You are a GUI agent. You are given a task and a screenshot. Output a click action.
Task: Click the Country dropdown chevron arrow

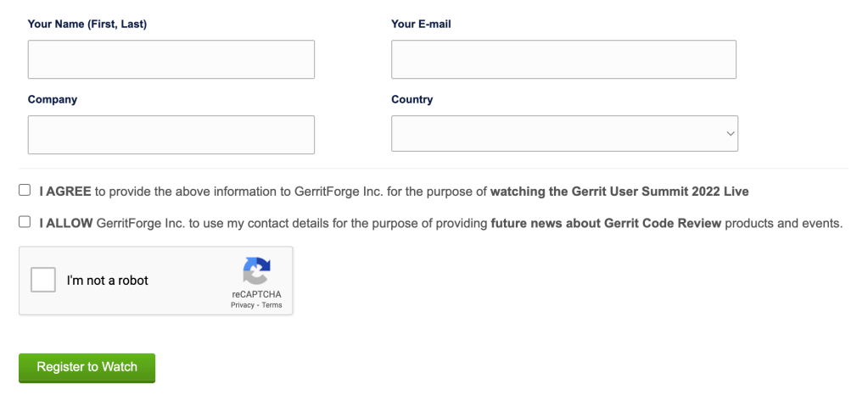point(730,134)
